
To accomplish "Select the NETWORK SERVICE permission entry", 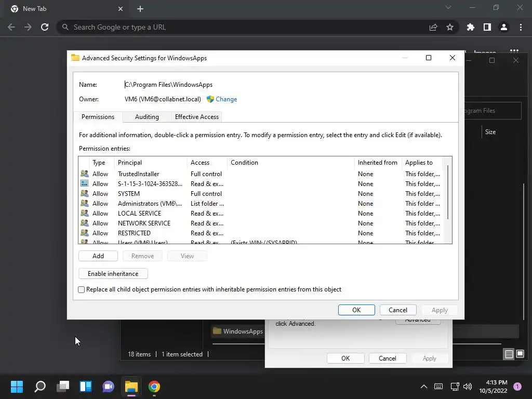I will [x=261, y=223].
